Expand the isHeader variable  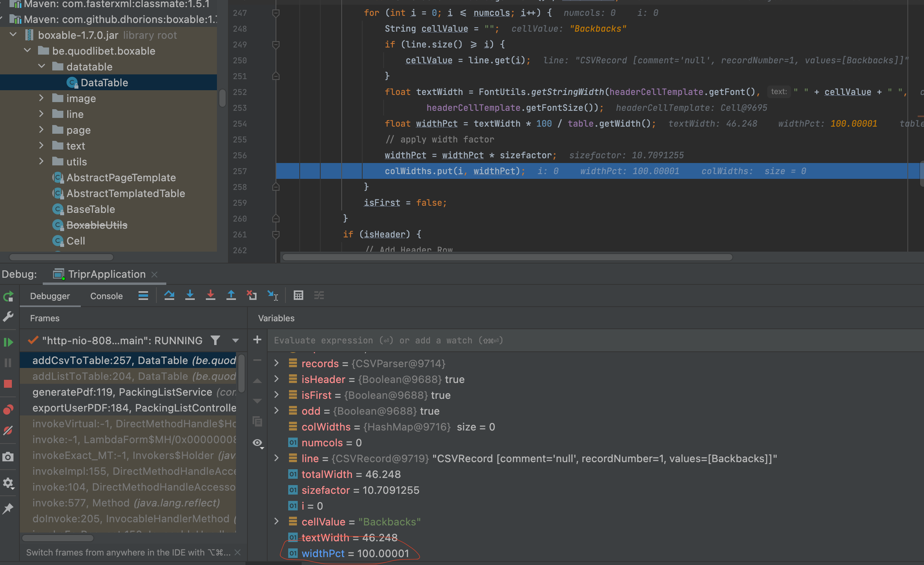(x=277, y=379)
